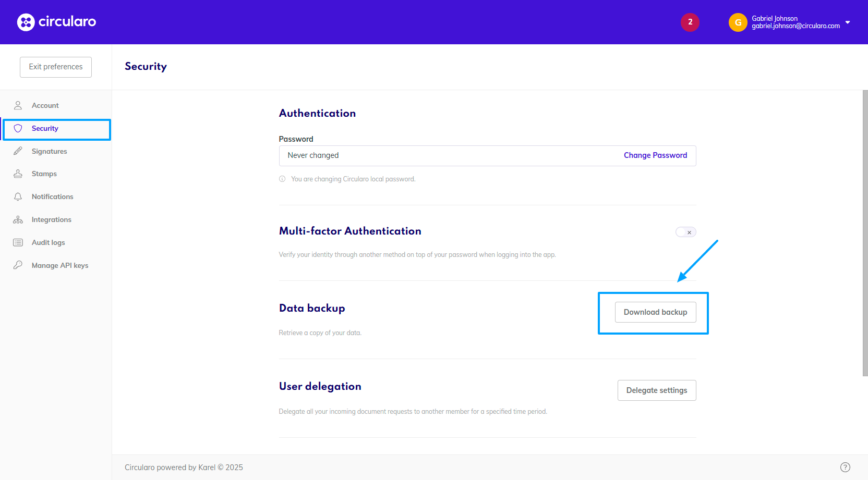
Task: Click the yellow G user avatar
Action: click(x=738, y=22)
